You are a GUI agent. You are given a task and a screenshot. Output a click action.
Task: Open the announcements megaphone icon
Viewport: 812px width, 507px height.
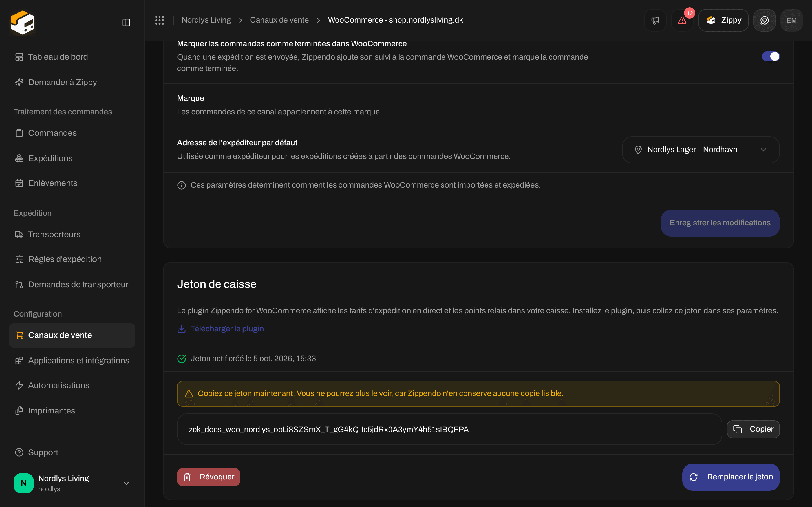(655, 20)
